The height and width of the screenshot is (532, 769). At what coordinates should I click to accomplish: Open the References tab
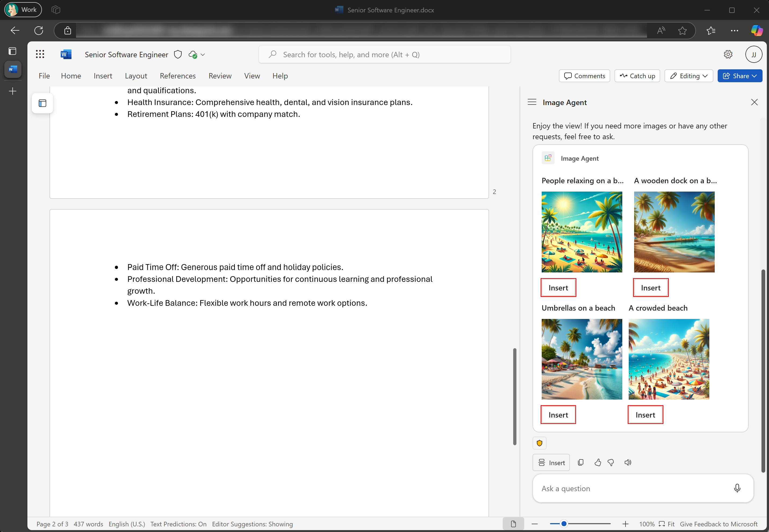178,76
